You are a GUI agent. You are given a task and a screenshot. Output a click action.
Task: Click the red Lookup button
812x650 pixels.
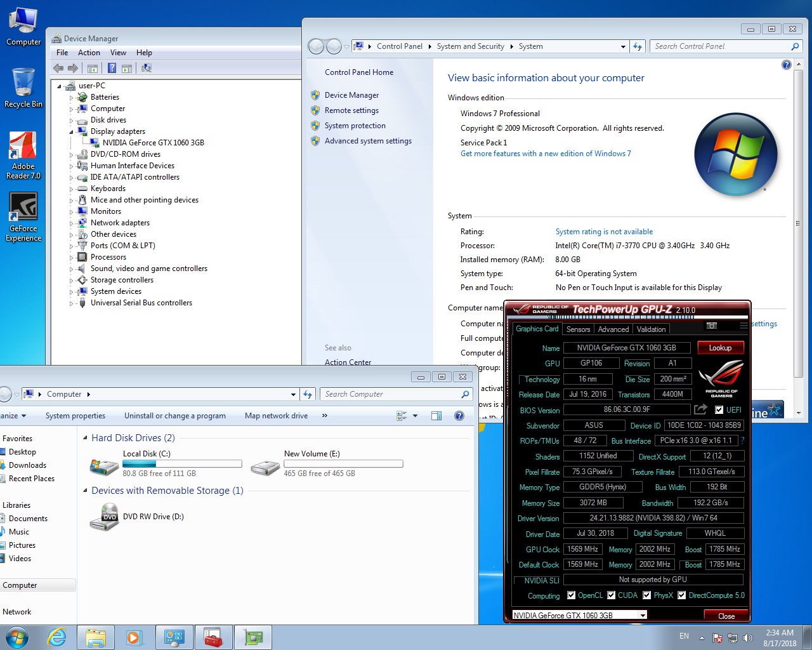pos(720,348)
